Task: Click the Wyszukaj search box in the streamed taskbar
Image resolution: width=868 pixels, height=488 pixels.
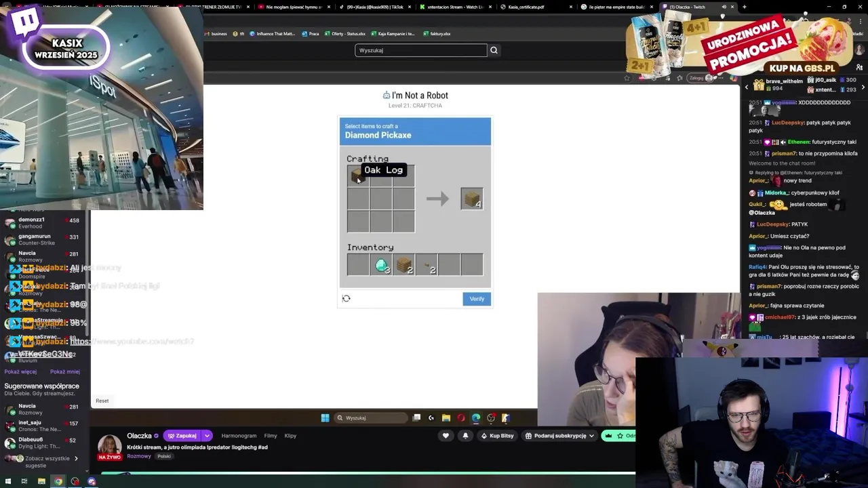Action: pyautogui.click(x=370, y=418)
